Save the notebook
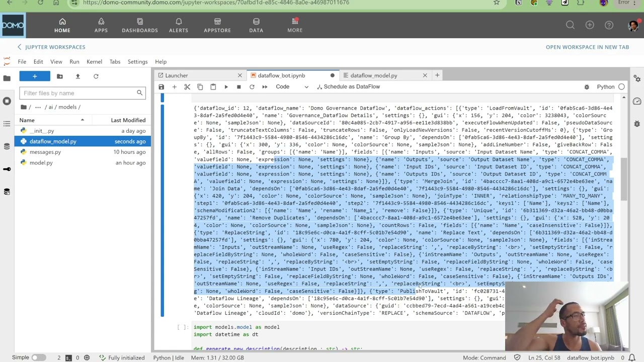This screenshot has width=644, height=362. tap(162, 86)
